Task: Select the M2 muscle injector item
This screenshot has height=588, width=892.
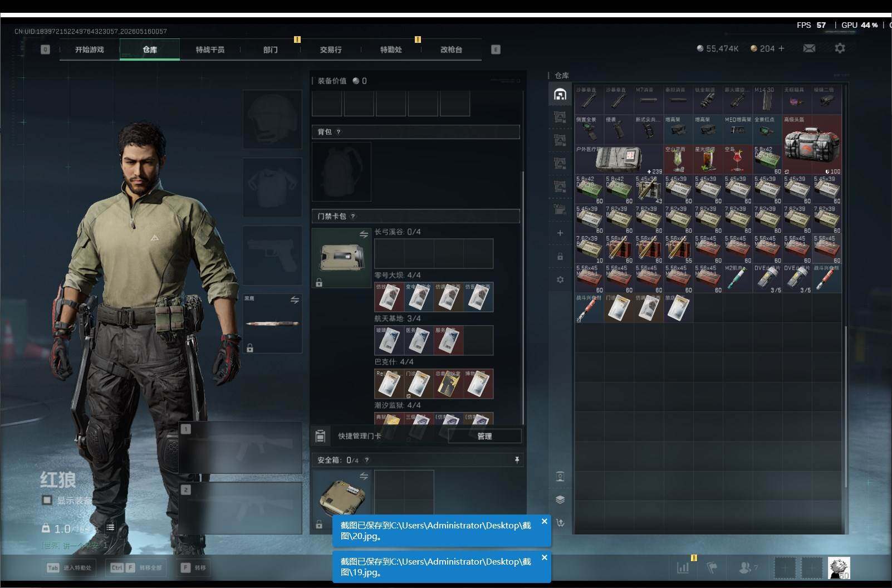Action: point(738,279)
